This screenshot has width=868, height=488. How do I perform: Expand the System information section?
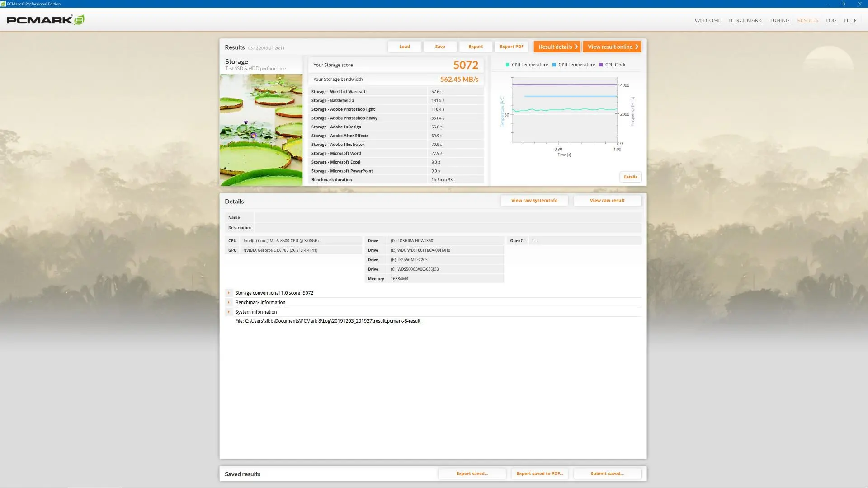229,312
